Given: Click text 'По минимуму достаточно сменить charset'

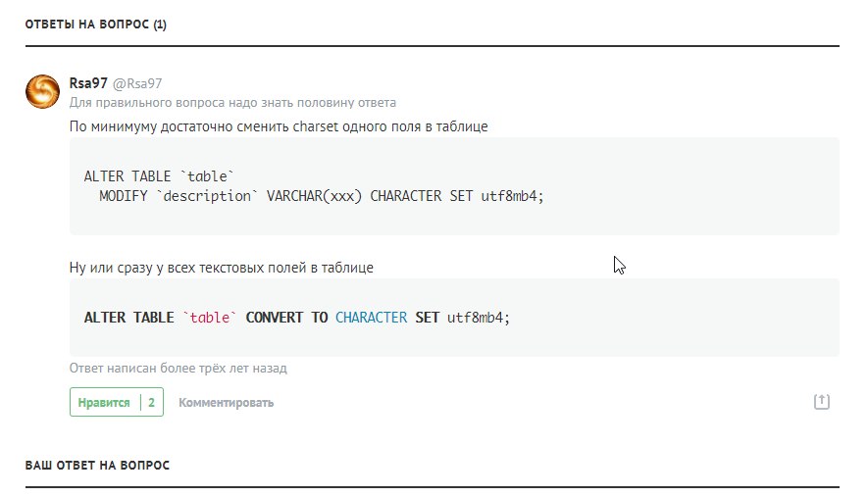Looking at the screenshot, I should [204, 126].
